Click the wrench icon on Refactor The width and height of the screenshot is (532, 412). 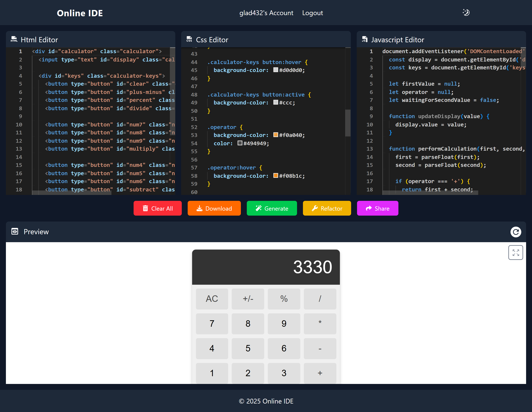coord(315,208)
